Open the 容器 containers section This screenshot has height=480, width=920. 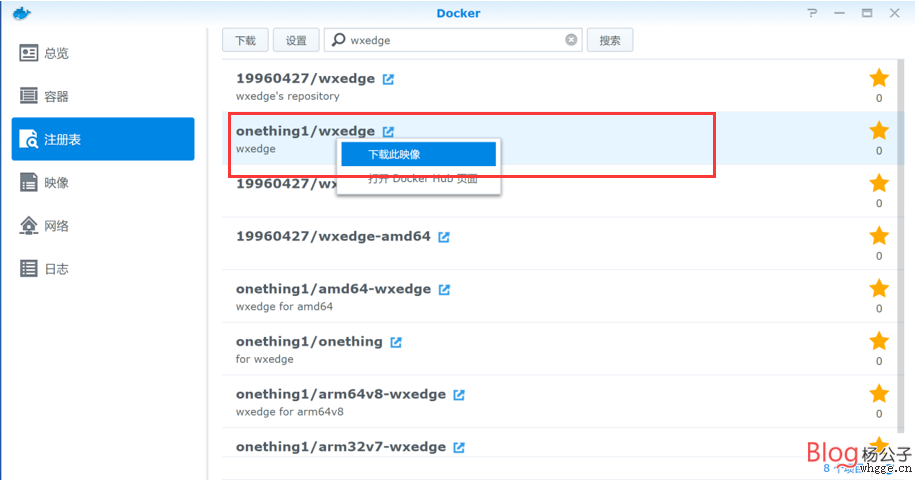click(x=103, y=96)
